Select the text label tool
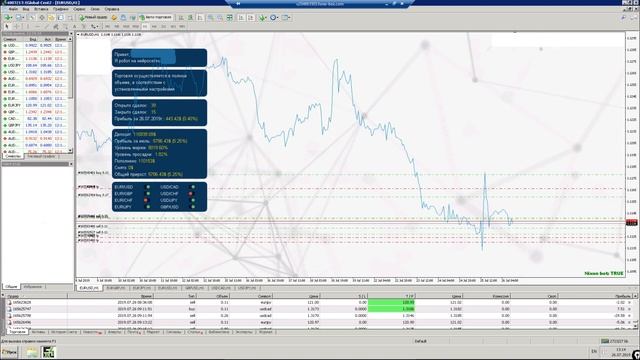The height and width of the screenshot is (360, 640). 84,26
